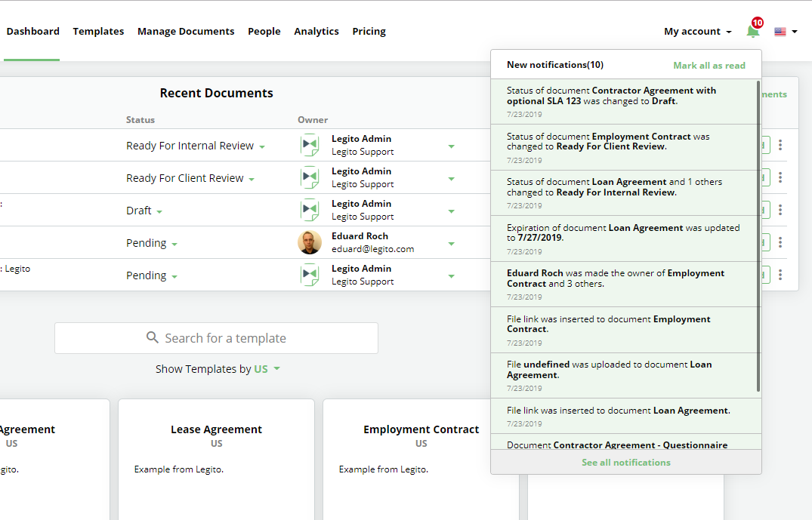This screenshot has width=812, height=520.
Task: Open the three-dot menu for the Eduard Roch row
Action: click(x=780, y=242)
